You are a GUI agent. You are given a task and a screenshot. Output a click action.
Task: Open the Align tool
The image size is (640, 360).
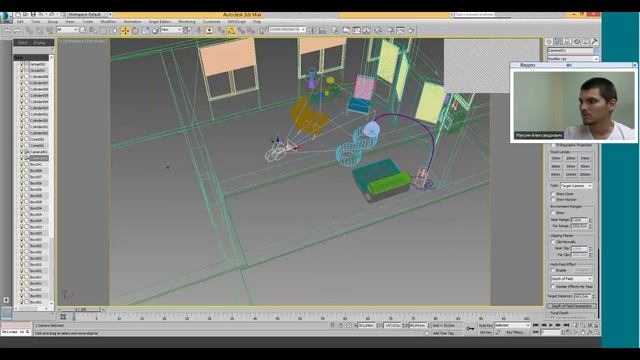[322, 31]
